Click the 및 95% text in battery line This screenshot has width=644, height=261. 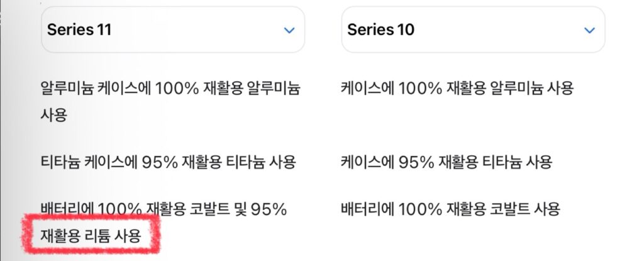261,209
